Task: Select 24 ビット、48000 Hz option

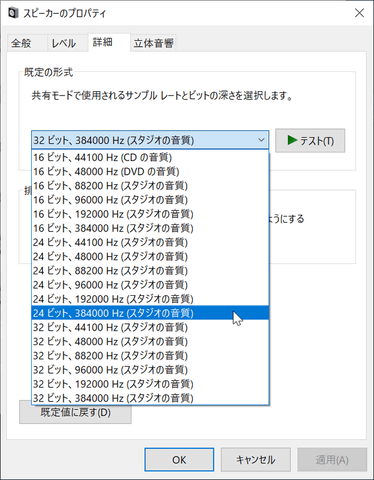Action: [x=150, y=257]
